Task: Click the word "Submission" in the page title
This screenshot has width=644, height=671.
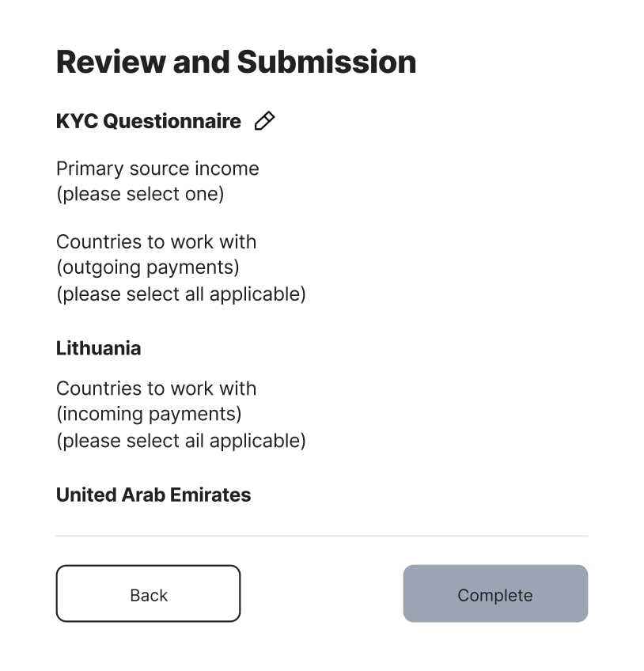Action: tap(327, 62)
